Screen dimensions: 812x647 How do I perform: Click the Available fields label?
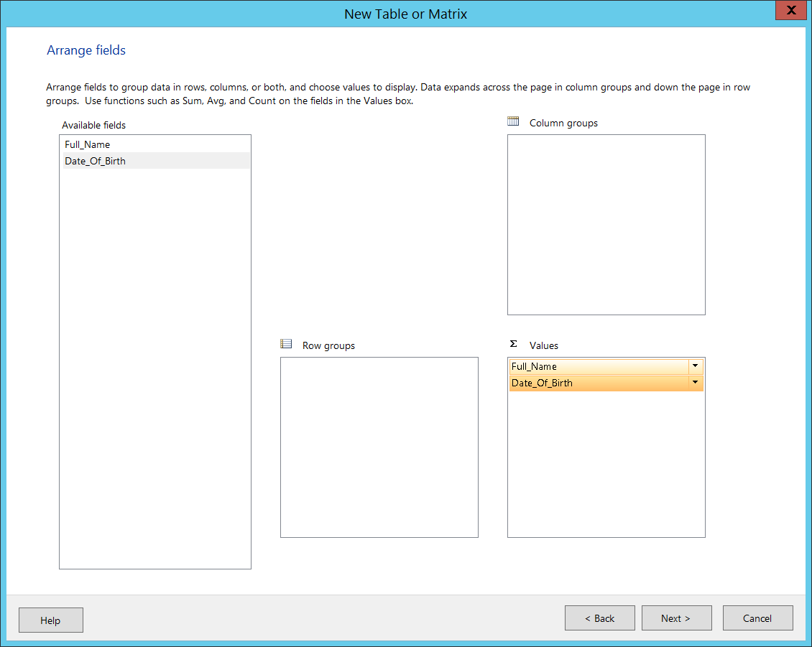click(93, 125)
